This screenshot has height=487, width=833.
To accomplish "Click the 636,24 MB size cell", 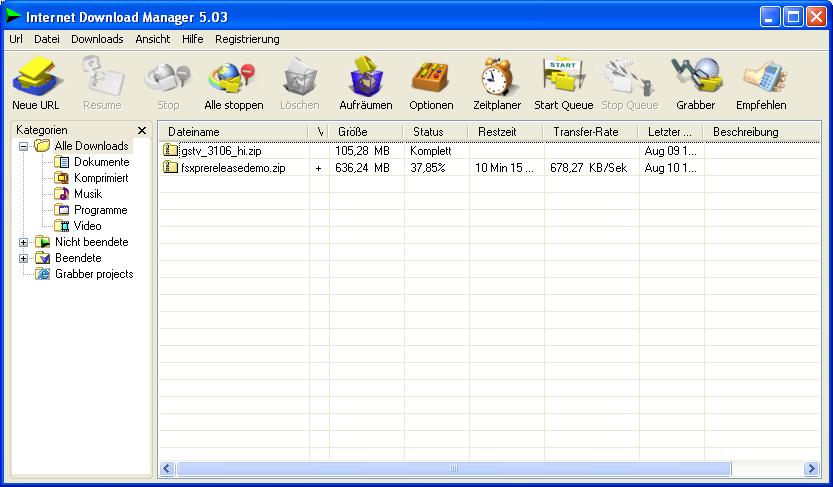I will [362, 168].
